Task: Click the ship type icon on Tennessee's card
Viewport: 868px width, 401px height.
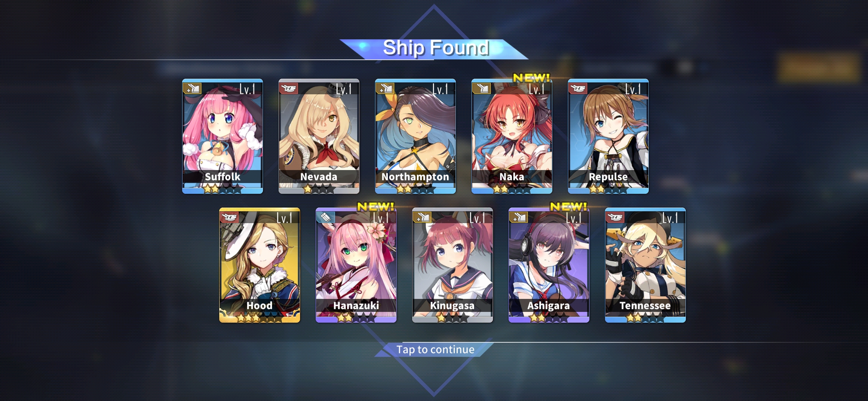Action: pyautogui.click(x=615, y=217)
